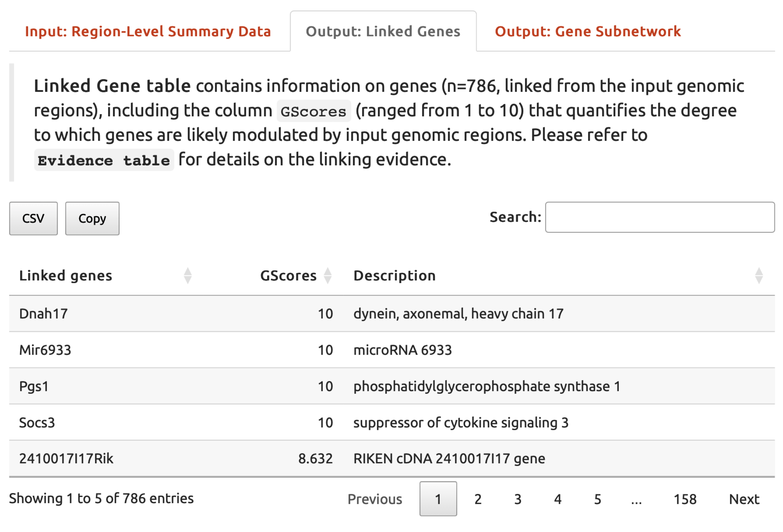This screenshot has width=783, height=532.
Task: Click the Evidence table reference
Action: click(104, 160)
